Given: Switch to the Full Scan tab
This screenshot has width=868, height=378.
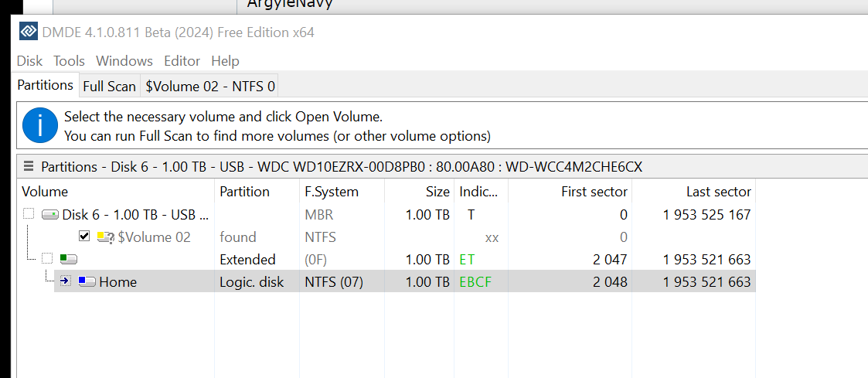Looking at the screenshot, I should pyautogui.click(x=110, y=87).
